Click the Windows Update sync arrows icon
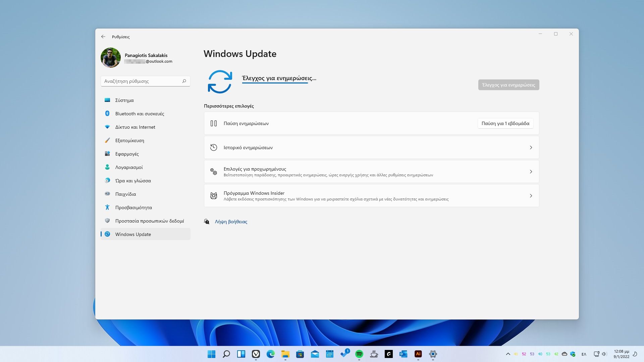The image size is (644, 362). 220,81
